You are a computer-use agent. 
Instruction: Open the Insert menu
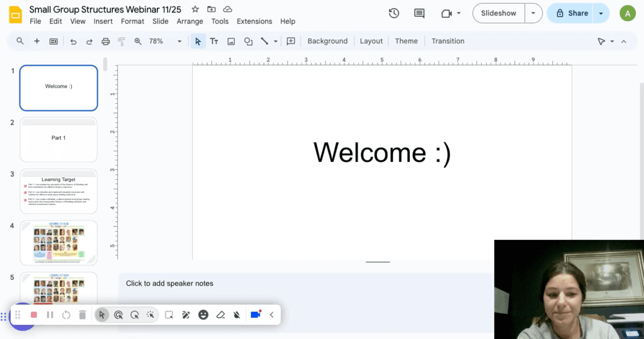coord(103,21)
